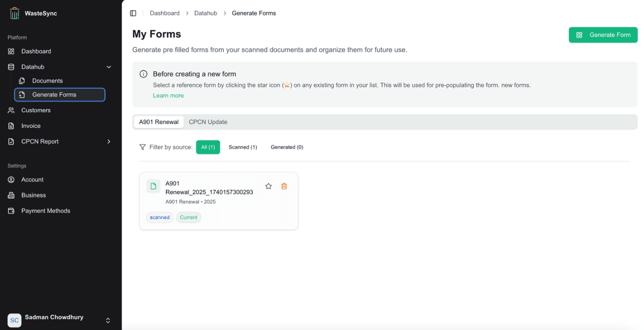Filter forms by Scanned (1)
644x330 pixels.
click(243, 147)
